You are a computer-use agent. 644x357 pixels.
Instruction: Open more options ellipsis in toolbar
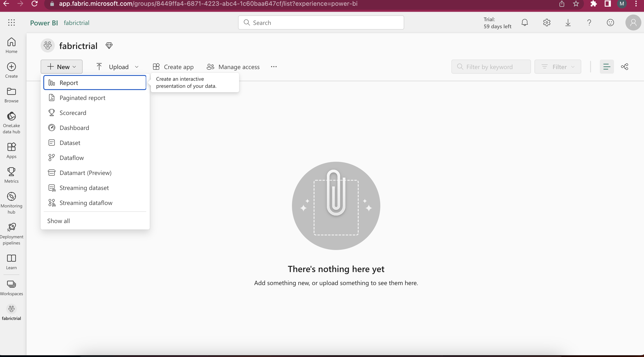click(274, 67)
